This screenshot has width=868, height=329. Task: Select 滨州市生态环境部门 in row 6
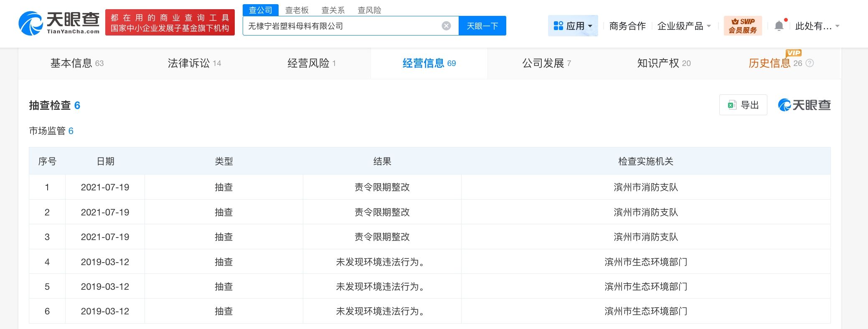[646, 311]
